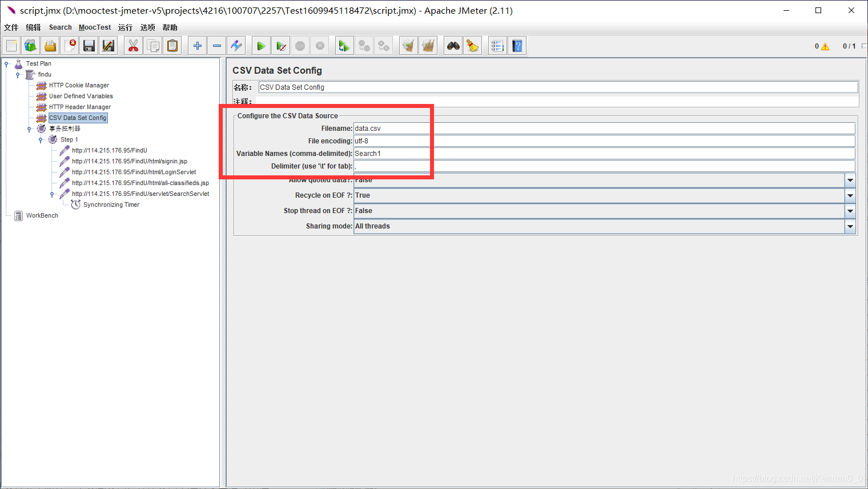Image resolution: width=868 pixels, height=489 pixels.
Task: Click the Open file folder icon
Action: coord(50,46)
